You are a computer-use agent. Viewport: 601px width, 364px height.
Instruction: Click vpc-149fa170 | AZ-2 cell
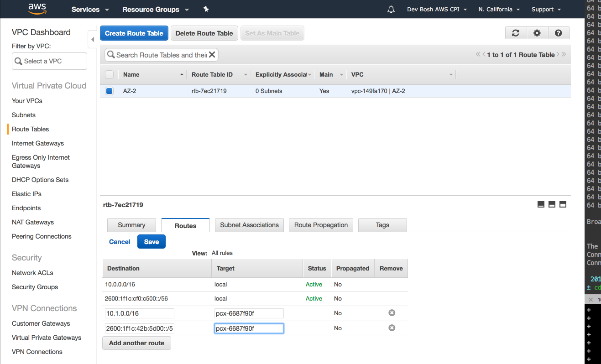click(x=378, y=91)
